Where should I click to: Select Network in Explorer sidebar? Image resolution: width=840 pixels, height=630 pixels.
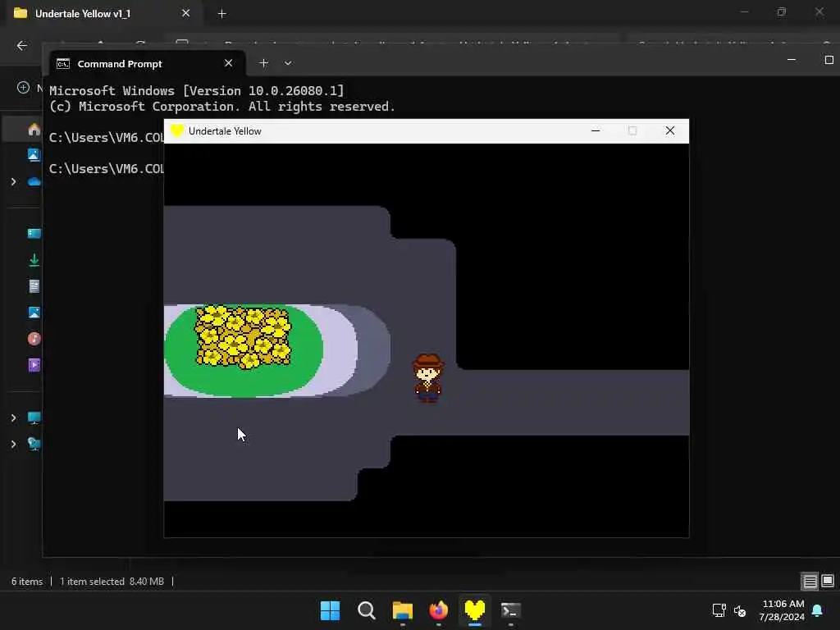click(34, 444)
